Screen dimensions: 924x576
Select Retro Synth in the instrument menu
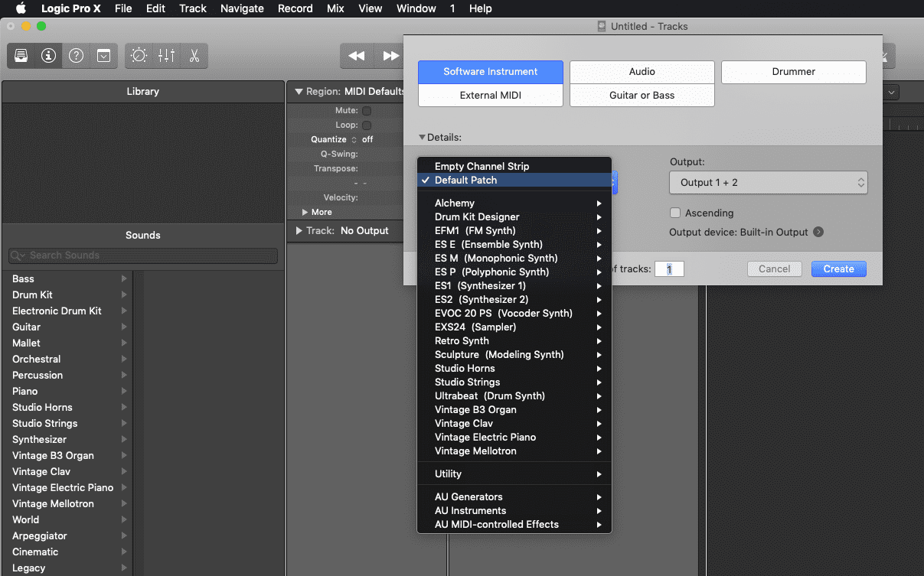tap(514, 341)
